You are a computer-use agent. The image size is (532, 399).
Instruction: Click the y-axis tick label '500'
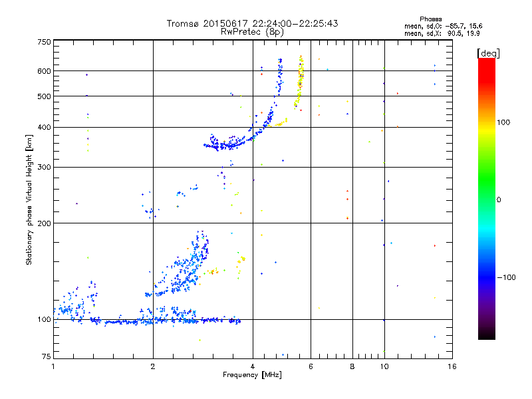pos(44,96)
